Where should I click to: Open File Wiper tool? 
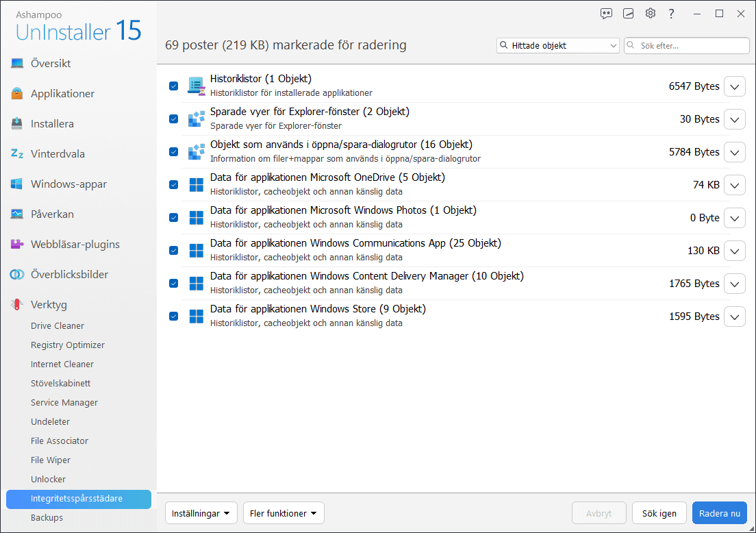(x=51, y=460)
